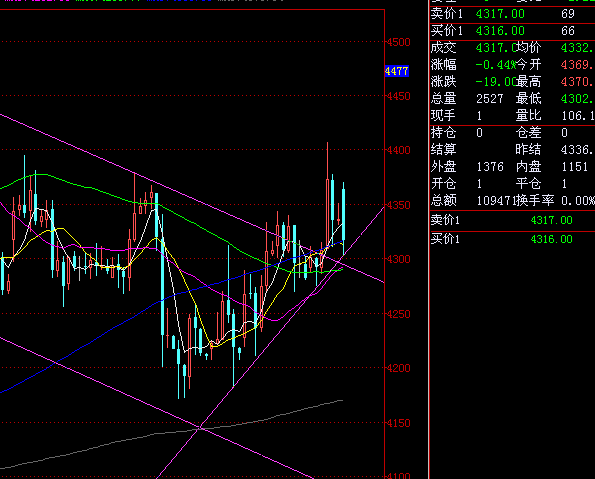Screen dimensions: 595x479
Task: Click the 4250 price axis label
Action: pyautogui.click(x=398, y=314)
